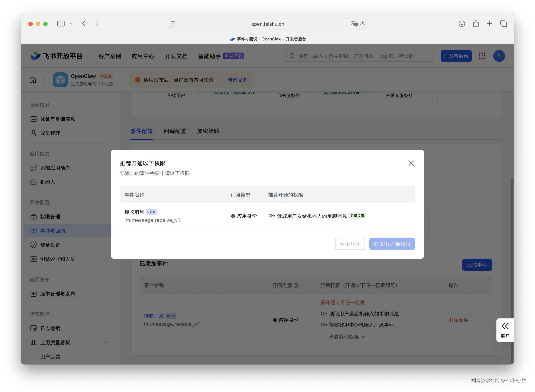Click the user avatar S
535x392 pixels.
[x=499, y=56]
